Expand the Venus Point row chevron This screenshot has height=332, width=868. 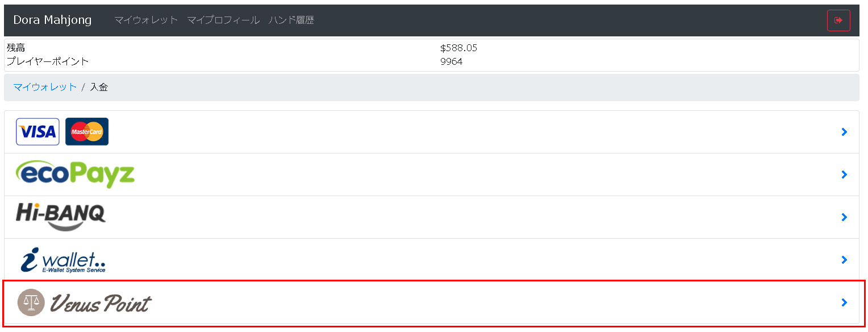click(844, 302)
